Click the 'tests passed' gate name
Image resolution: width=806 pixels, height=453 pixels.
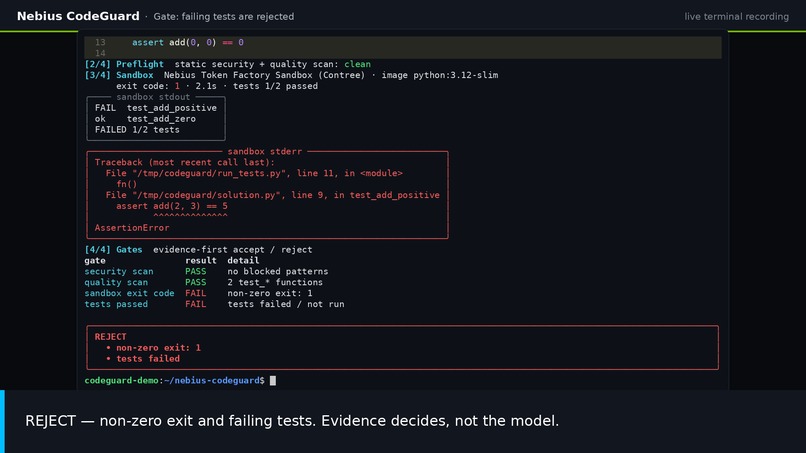tap(116, 304)
